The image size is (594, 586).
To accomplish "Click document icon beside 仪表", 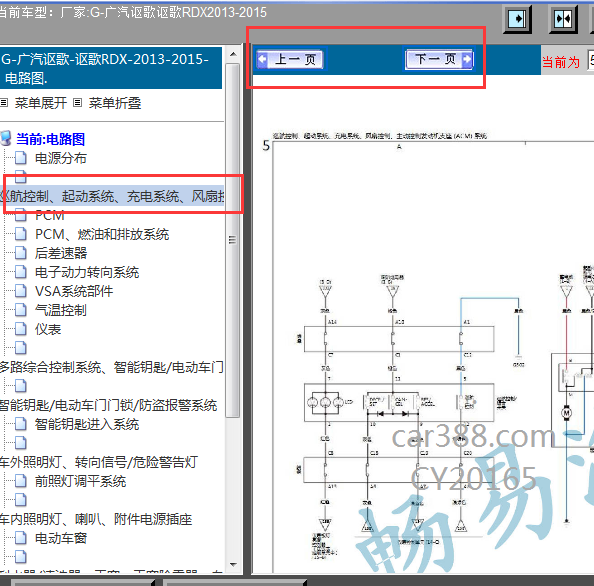I will 21,328.
